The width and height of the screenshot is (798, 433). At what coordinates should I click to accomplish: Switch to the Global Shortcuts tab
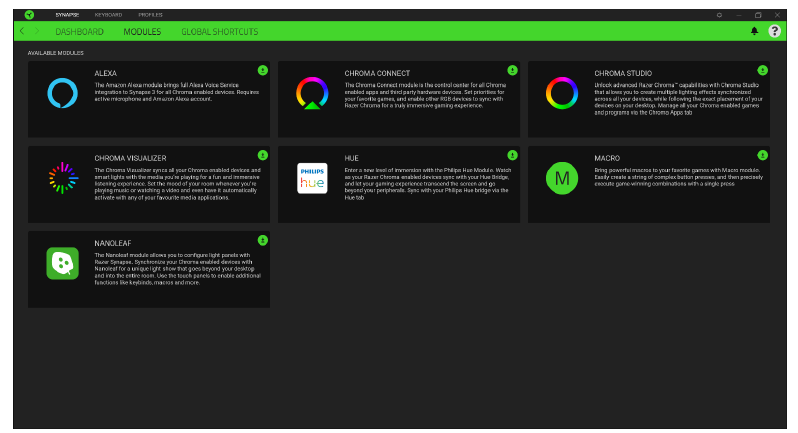point(220,32)
